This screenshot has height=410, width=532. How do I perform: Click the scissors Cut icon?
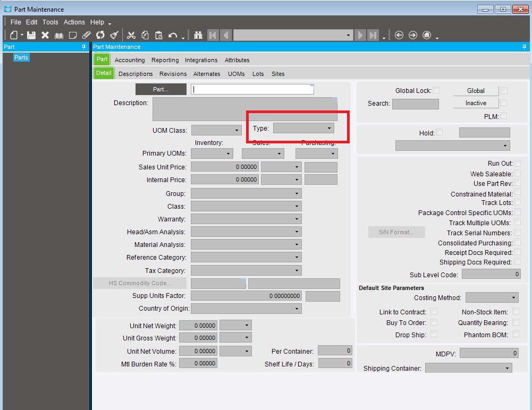pos(131,35)
